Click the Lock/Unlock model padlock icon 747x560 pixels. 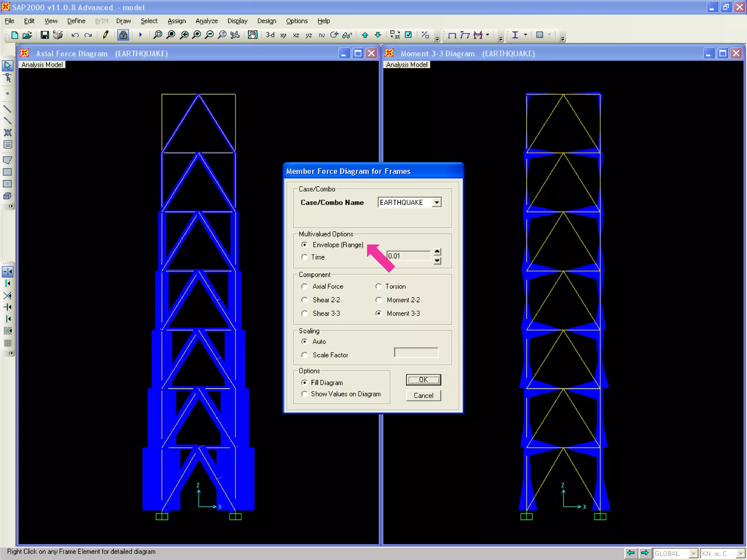(x=123, y=35)
